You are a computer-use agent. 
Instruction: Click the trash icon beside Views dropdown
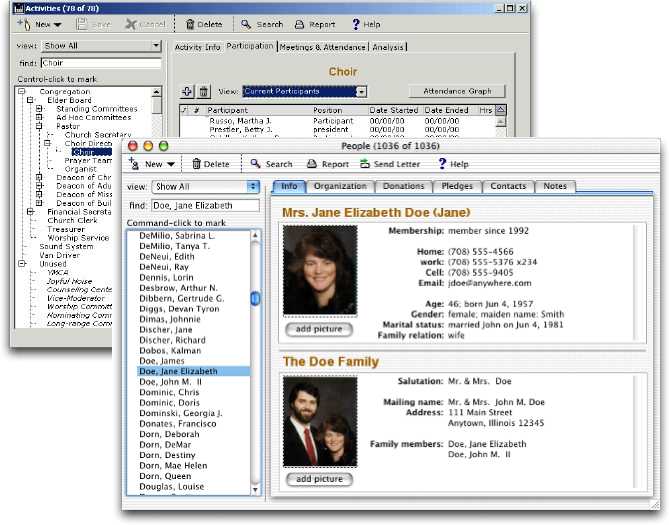point(203,92)
